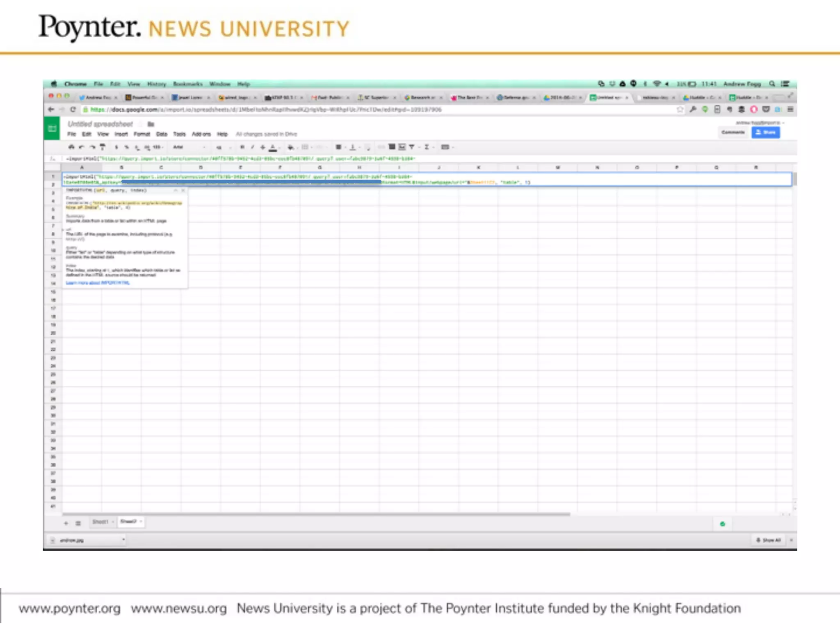Click the filter funnel icon
840x630 pixels.
pyautogui.click(x=412, y=147)
